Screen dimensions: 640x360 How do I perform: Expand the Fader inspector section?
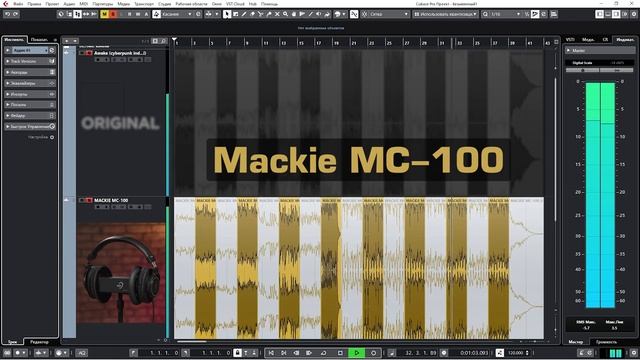pyautogui.click(x=30, y=116)
